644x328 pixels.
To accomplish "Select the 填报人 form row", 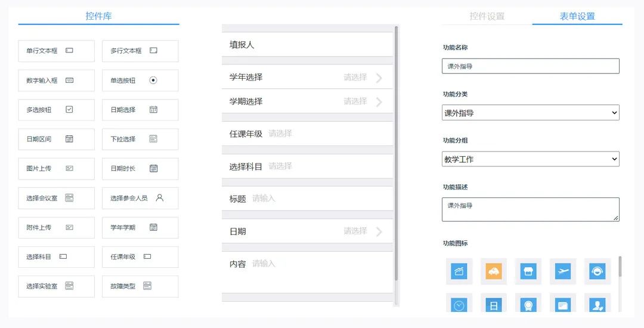I will (307, 44).
